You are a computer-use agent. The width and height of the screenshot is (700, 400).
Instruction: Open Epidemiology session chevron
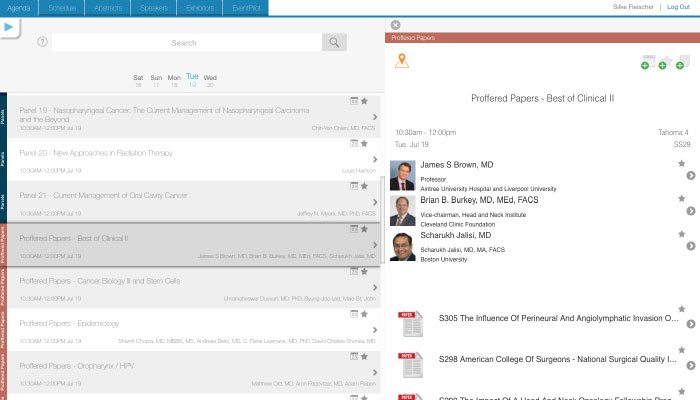tap(375, 330)
